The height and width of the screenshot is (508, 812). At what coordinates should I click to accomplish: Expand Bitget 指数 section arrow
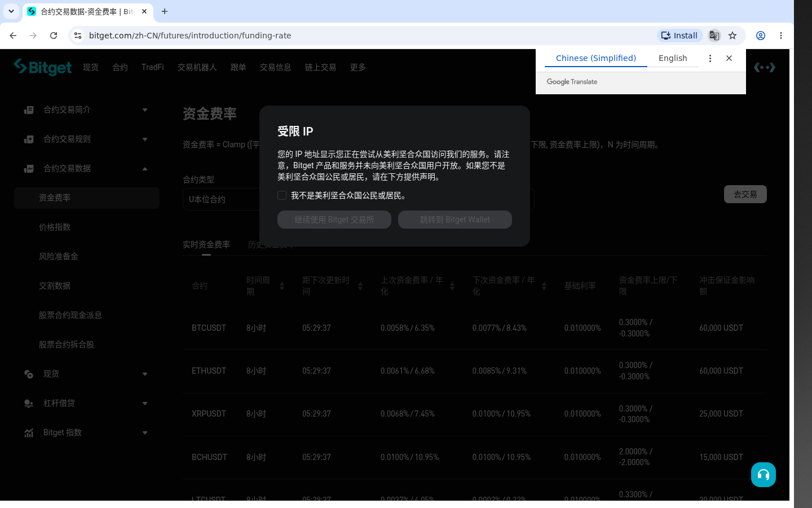coord(145,433)
